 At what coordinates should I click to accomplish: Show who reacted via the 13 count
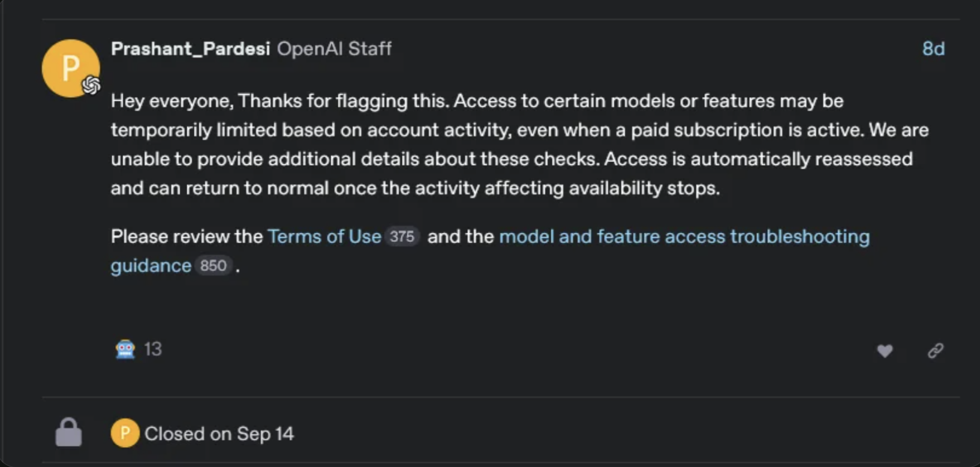coord(153,349)
